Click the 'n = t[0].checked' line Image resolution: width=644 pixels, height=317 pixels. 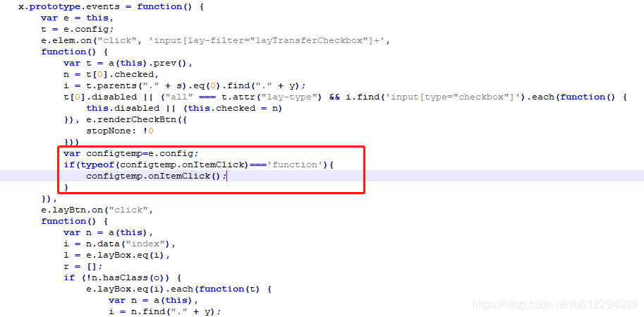point(111,74)
